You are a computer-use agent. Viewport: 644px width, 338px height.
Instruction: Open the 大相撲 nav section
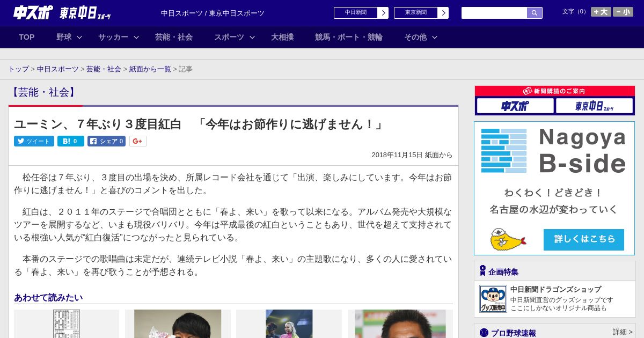pos(282,37)
